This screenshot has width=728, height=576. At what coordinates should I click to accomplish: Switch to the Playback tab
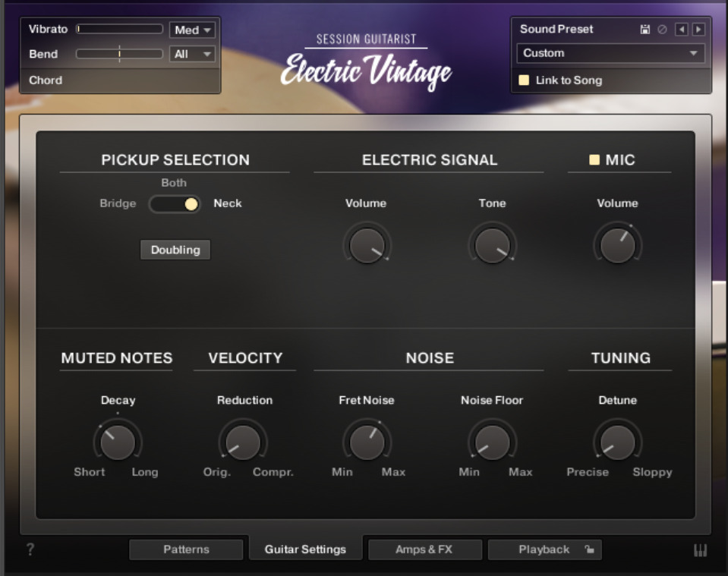[x=544, y=549]
